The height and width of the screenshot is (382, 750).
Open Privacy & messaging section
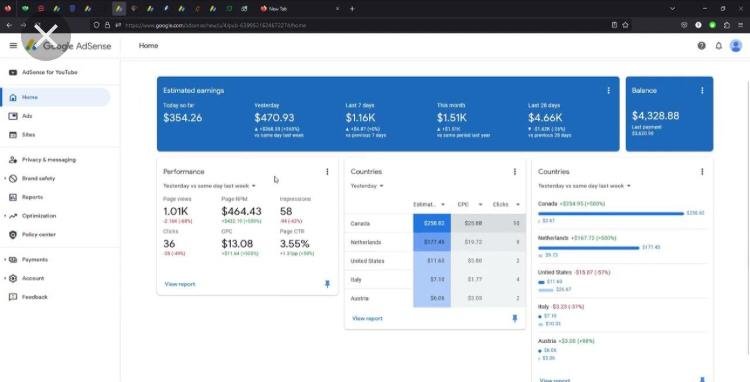[48, 160]
